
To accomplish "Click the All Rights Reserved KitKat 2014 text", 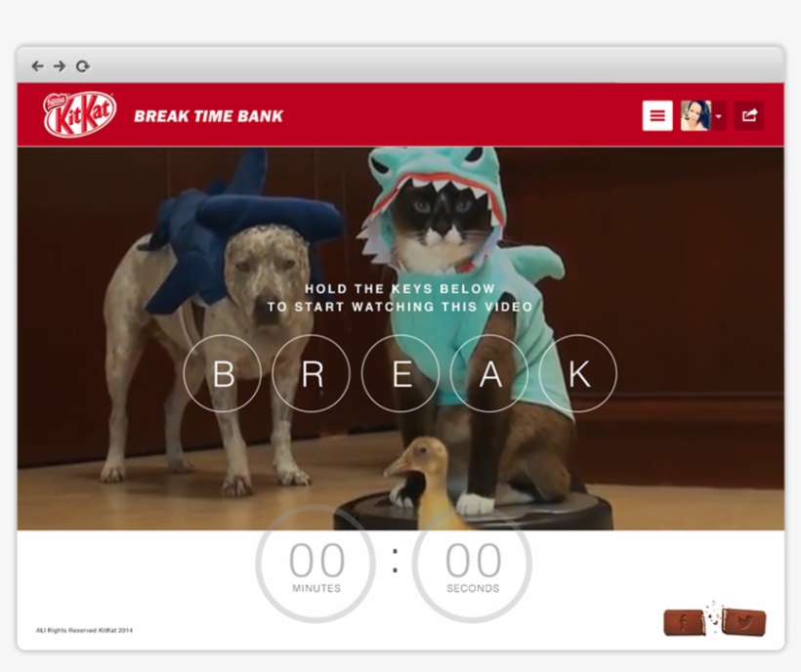I will pyautogui.click(x=84, y=630).
